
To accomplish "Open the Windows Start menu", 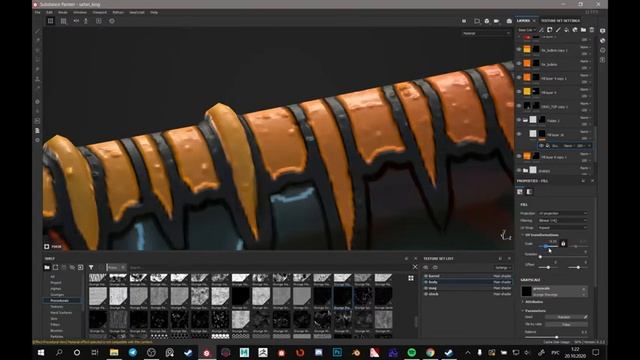I will point(41,352).
